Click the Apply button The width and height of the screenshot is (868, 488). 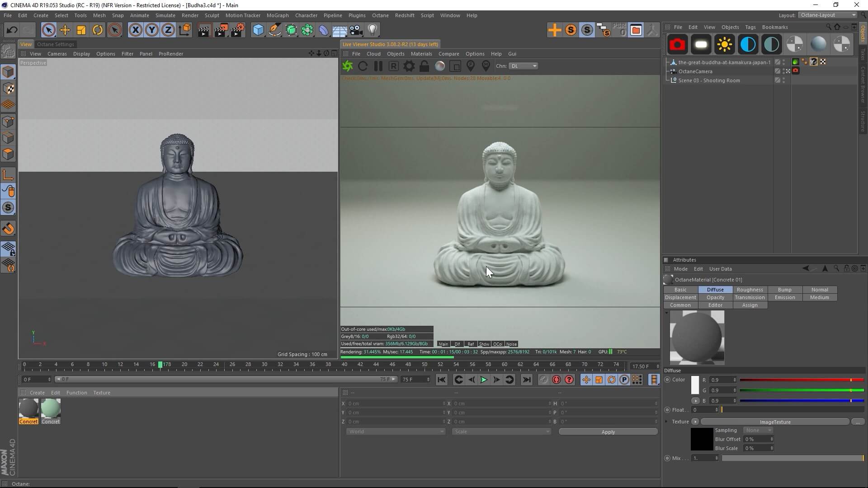coord(608,432)
